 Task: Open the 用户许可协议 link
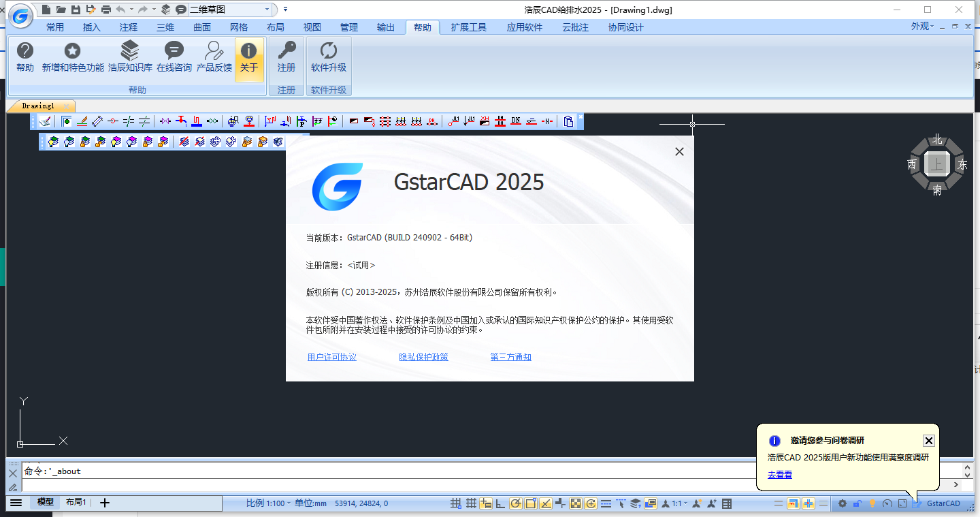coord(332,357)
